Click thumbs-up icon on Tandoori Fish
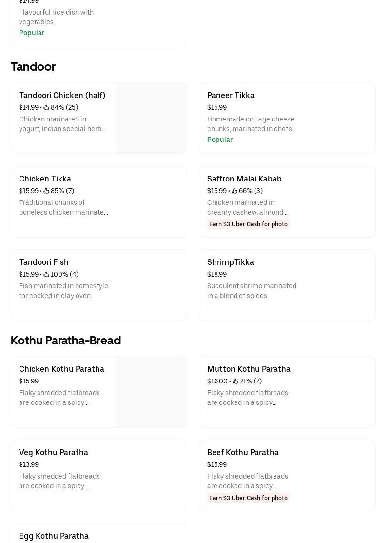Viewport: 392px width, 543px height. click(x=46, y=275)
